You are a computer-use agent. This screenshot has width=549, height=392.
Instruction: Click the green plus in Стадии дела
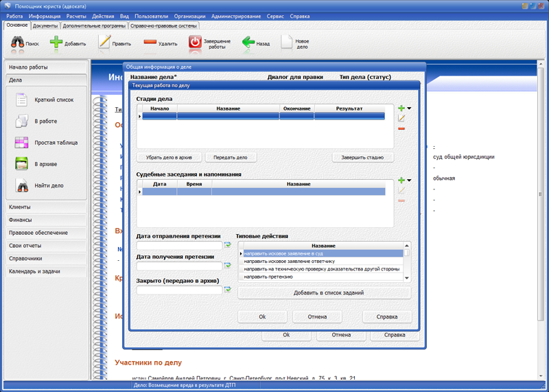[x=401, y=108]
